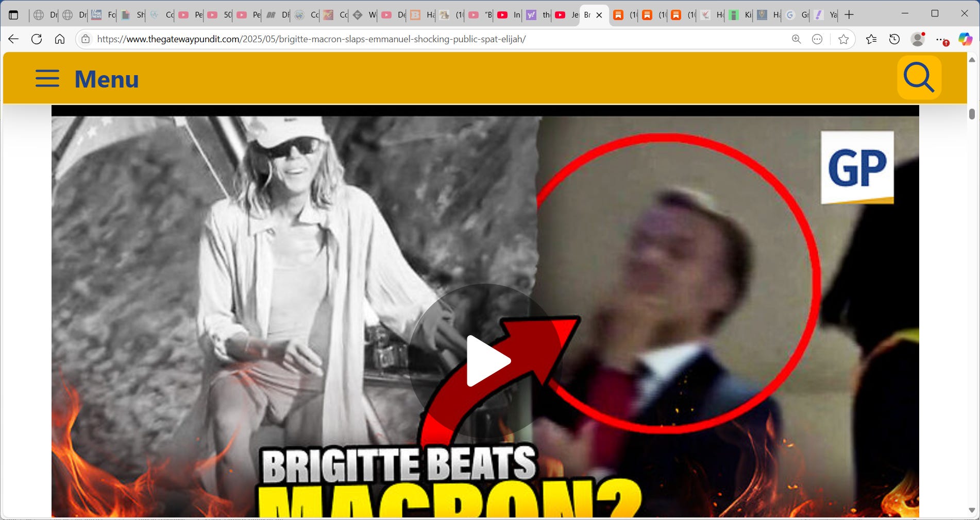Viewport: 980px width, 520px height.
Task: Switch to the 'Ho' tab
Action: 712,15
